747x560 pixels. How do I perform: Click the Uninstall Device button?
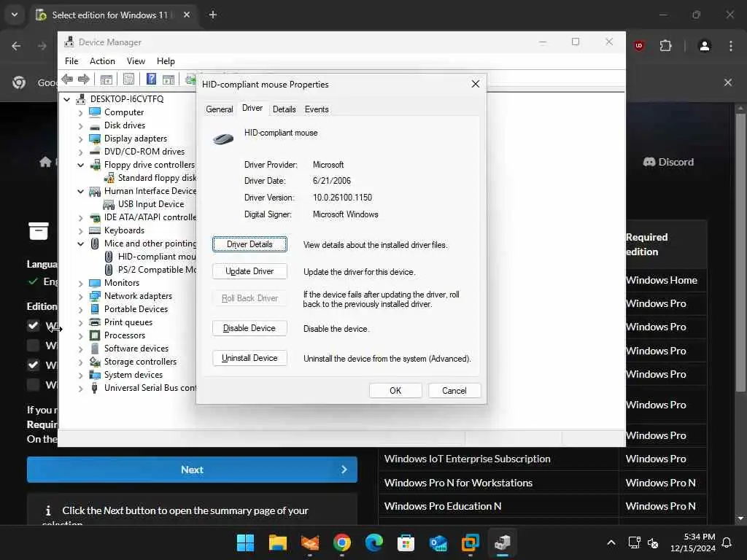(249, 358)
